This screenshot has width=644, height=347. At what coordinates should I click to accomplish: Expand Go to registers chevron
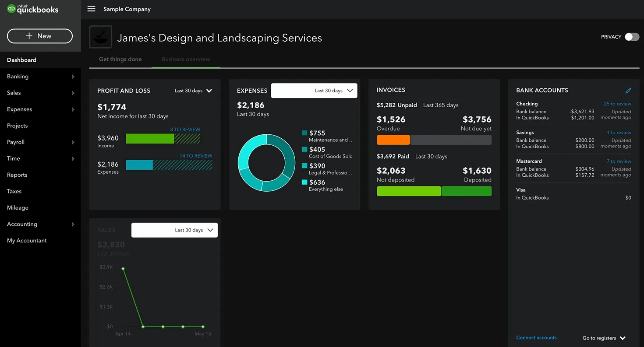623,338
